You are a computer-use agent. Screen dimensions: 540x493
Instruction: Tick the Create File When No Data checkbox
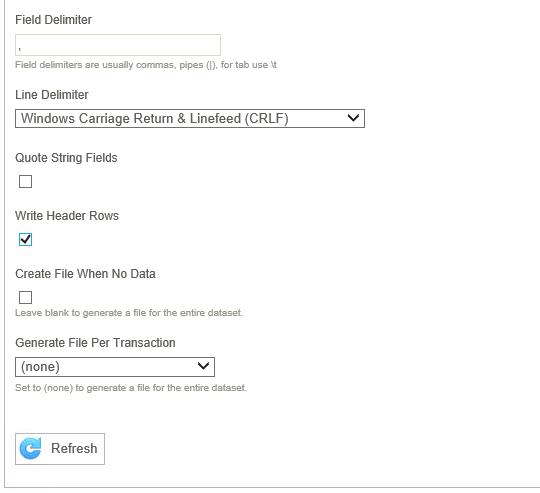coord(25,297)
